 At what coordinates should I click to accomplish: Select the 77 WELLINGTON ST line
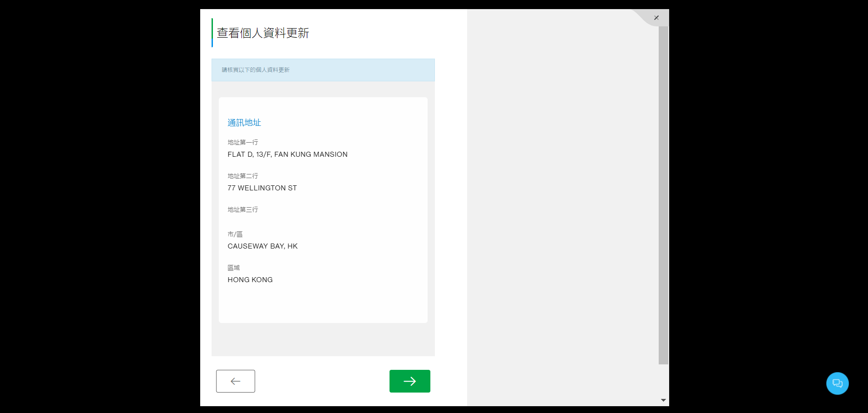pyautogui.click(x=262, y=188)
